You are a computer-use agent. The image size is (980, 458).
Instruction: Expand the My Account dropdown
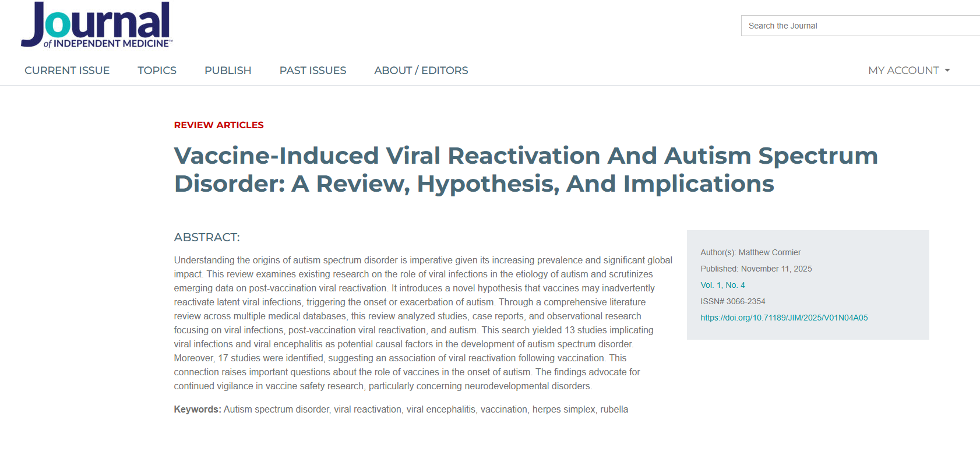point(909,71)
